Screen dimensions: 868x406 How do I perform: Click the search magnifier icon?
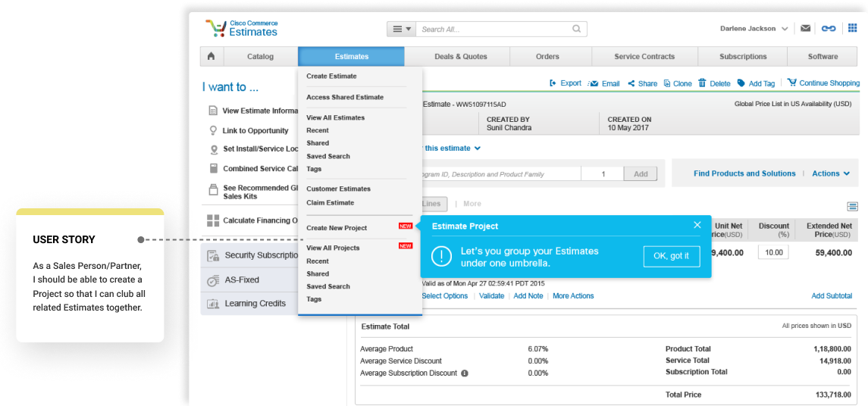coord(576,30)
